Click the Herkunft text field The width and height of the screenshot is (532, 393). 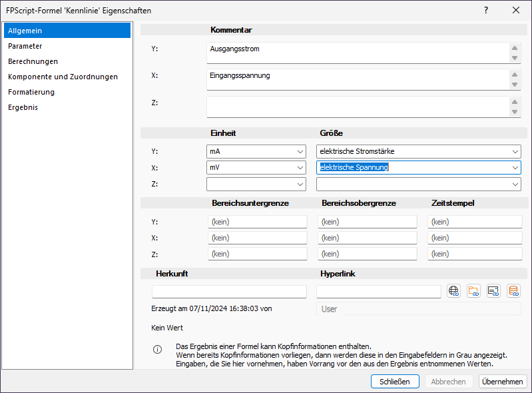(229, 292)
